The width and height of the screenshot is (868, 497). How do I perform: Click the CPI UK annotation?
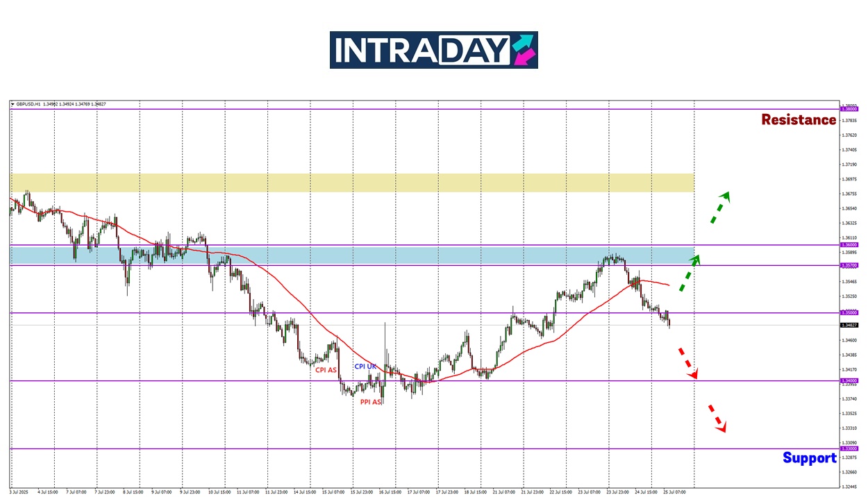click(x=365, y=366)
